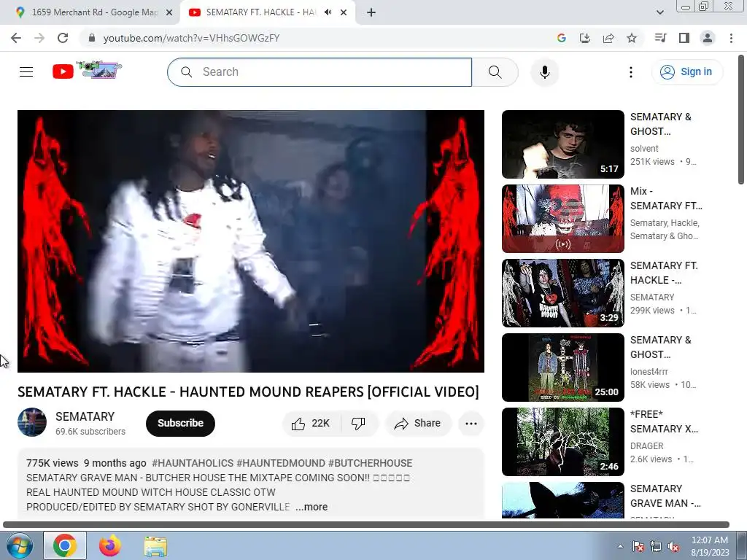
Task: Click the address bar URL
Action: pos(192,38)
